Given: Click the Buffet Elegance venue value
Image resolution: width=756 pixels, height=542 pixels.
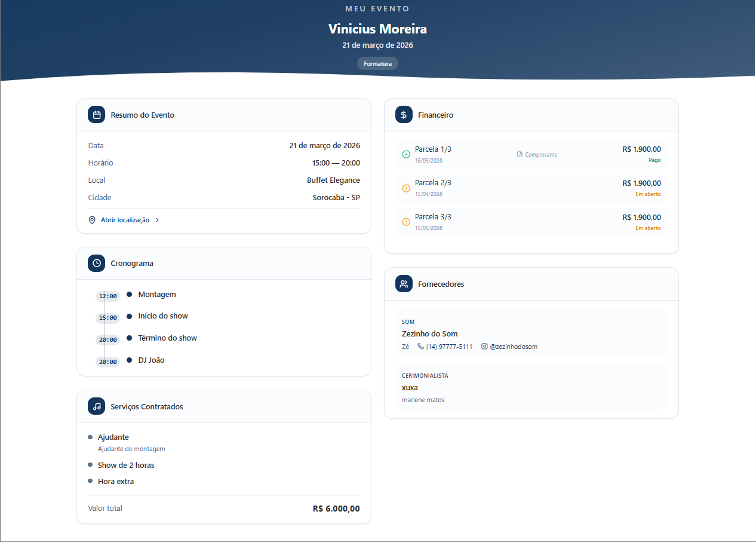Looking at the screenshot, I should (x=333, y=180).
